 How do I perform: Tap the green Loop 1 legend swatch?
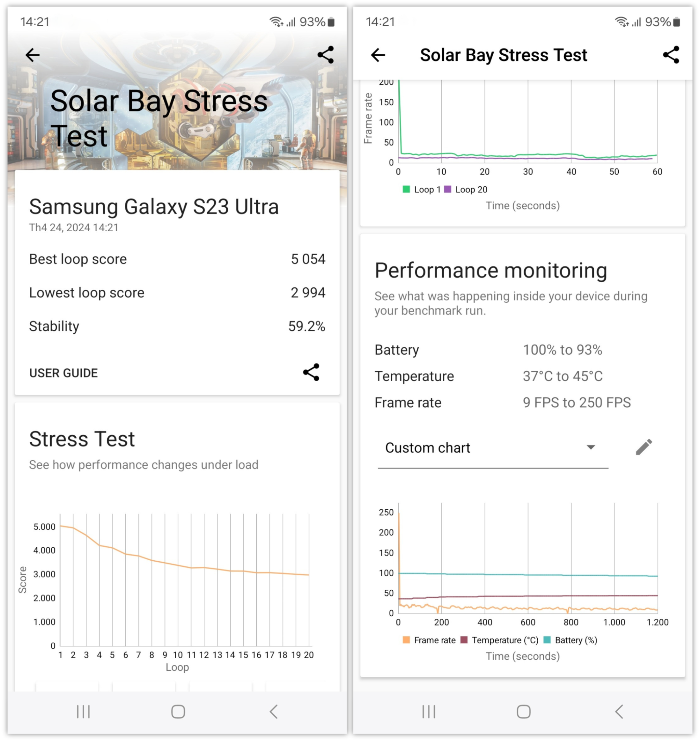click(x=406, y=189)
